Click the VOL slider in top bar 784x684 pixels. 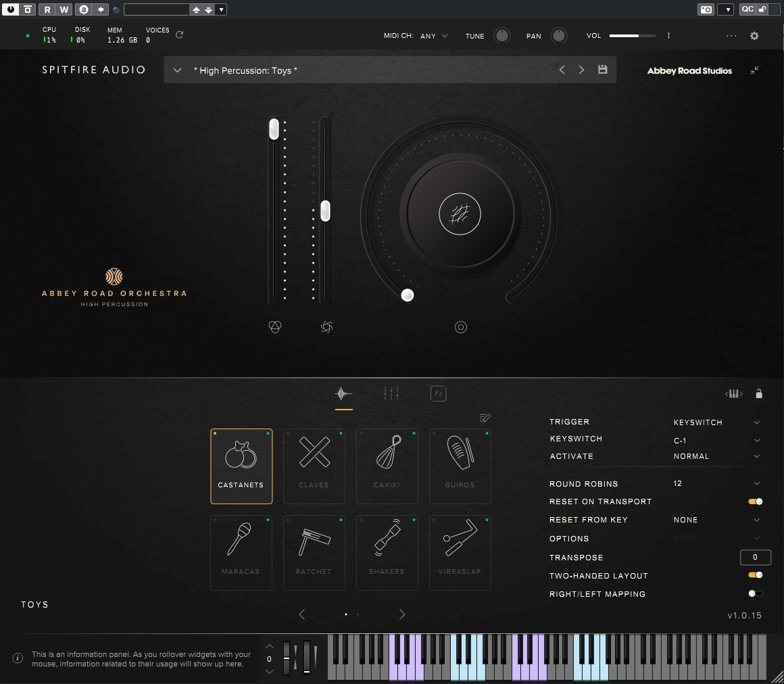tap(632, 36)
